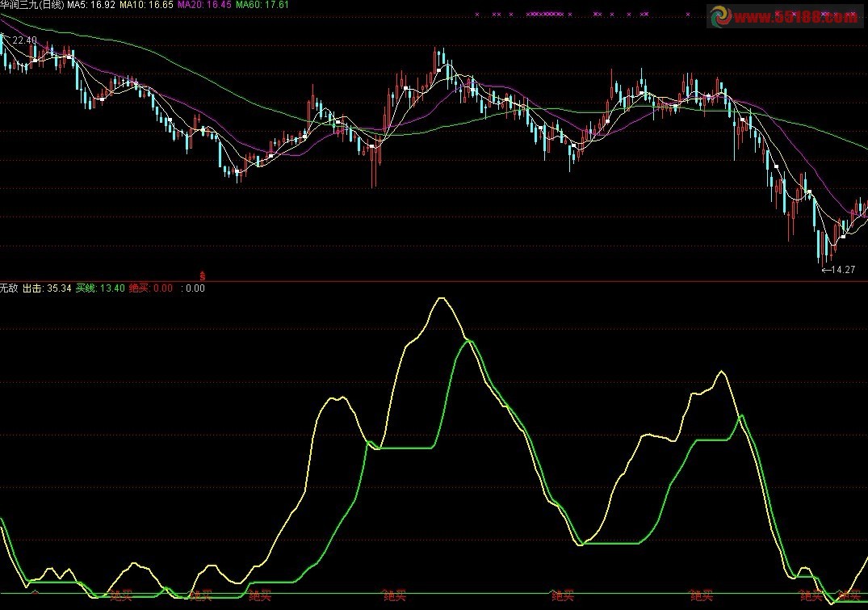Click the red S marker above the indicator pane

(x=202, y=275)
